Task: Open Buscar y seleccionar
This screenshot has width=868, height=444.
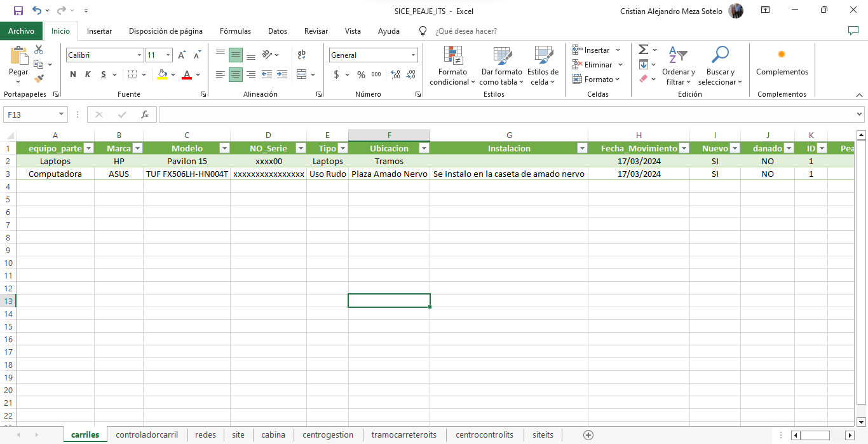Action: pos(721,66)
